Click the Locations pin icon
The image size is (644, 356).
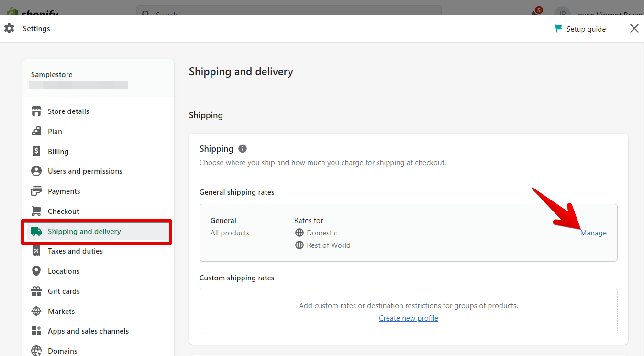point(36,271)
